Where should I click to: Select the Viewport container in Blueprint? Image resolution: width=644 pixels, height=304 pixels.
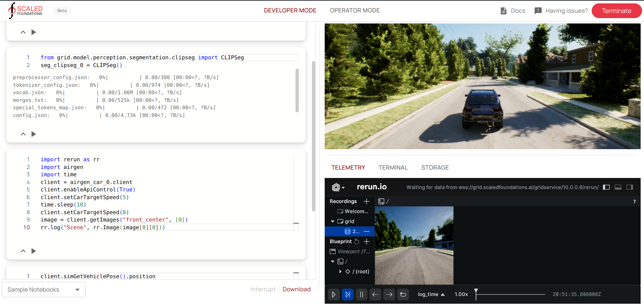click(350, 251)
